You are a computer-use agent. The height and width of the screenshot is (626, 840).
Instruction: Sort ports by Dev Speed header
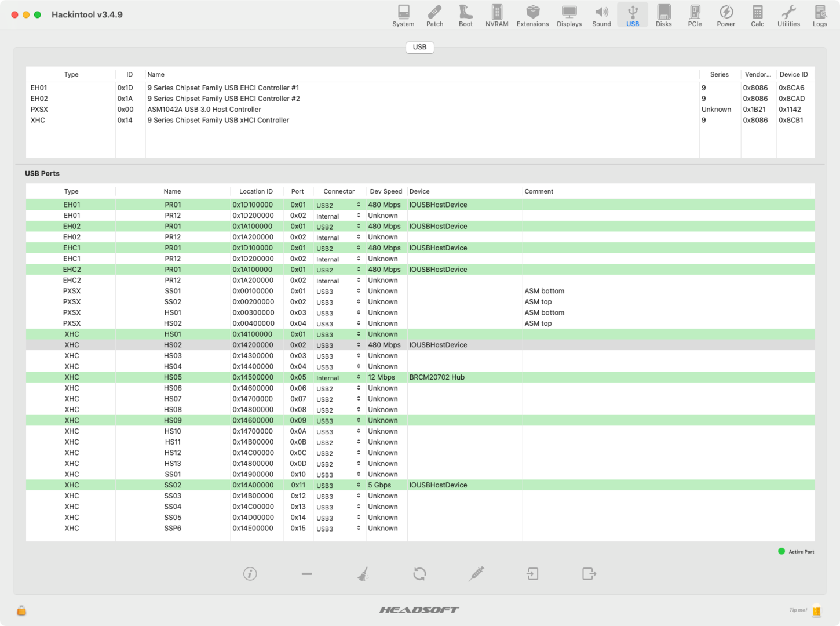point(386,191)
